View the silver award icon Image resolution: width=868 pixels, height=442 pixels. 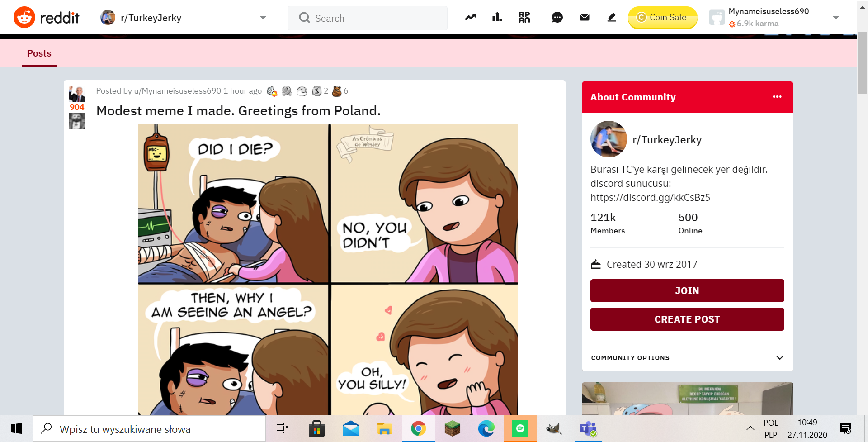pos(317,91)
